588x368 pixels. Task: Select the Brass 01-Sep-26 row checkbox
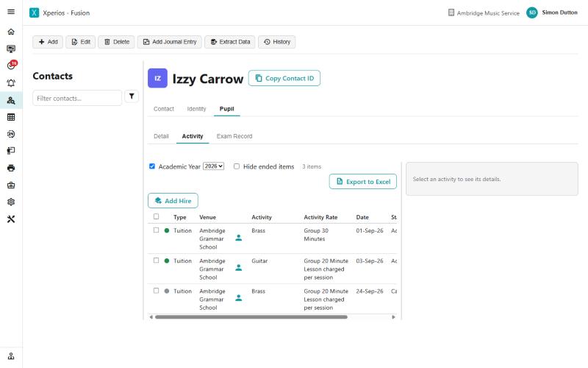click(156, 230)
